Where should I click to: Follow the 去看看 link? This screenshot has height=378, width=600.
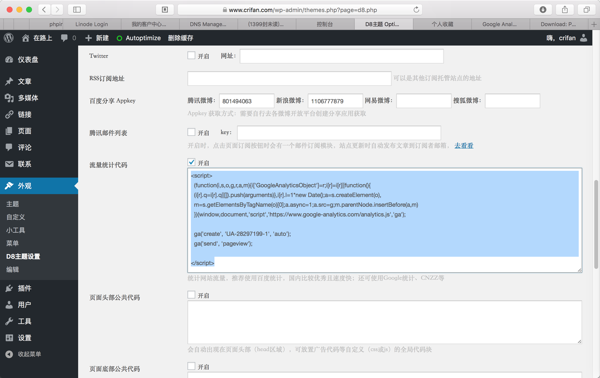pyautogui.click(x=464, y=145)
